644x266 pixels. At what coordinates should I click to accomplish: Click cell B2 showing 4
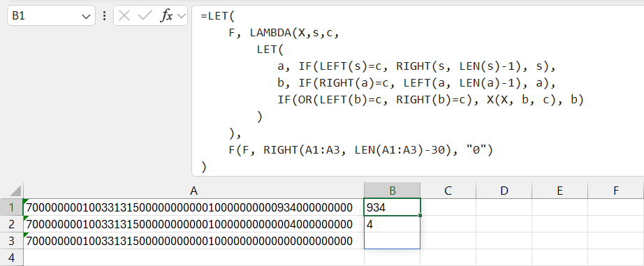[x=393, y=224]
